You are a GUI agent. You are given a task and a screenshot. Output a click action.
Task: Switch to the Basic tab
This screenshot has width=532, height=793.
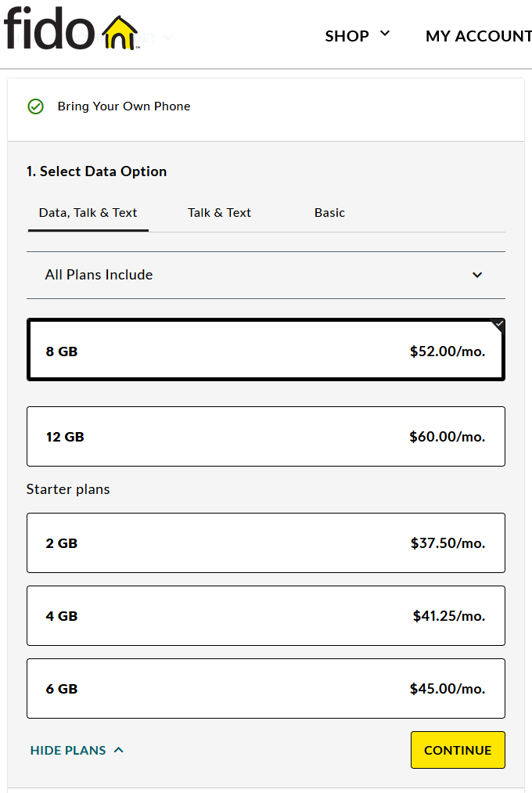click(329, 213)
